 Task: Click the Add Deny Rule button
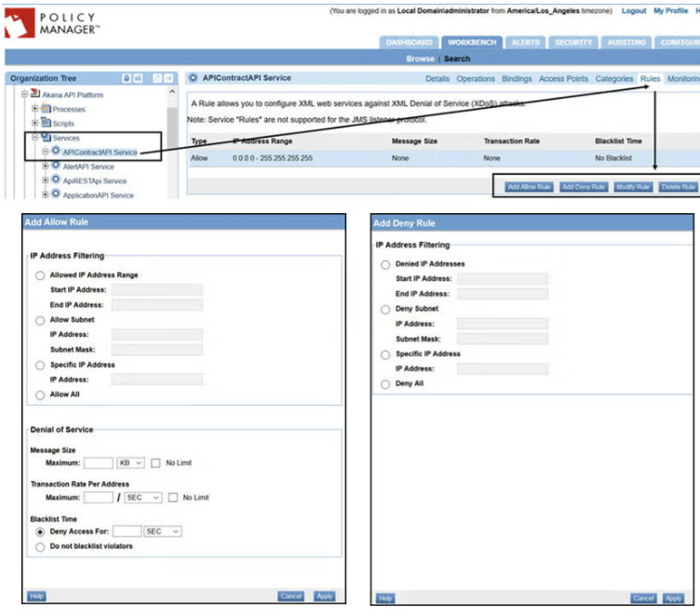(583, 187)
